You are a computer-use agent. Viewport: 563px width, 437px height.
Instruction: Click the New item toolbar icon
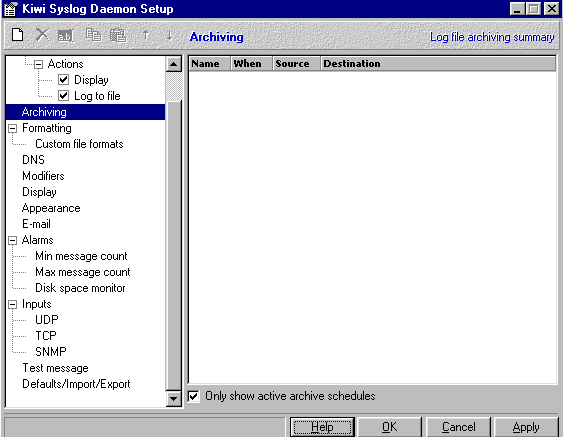click(17, 35)
